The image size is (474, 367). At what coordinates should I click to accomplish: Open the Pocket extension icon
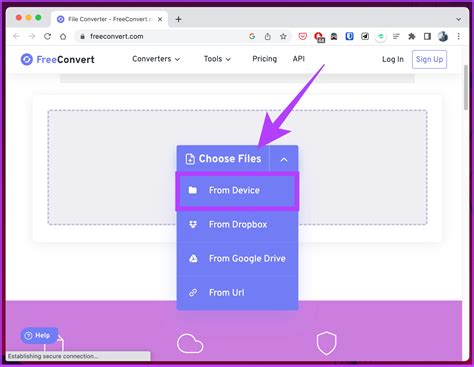click(302, 36)
